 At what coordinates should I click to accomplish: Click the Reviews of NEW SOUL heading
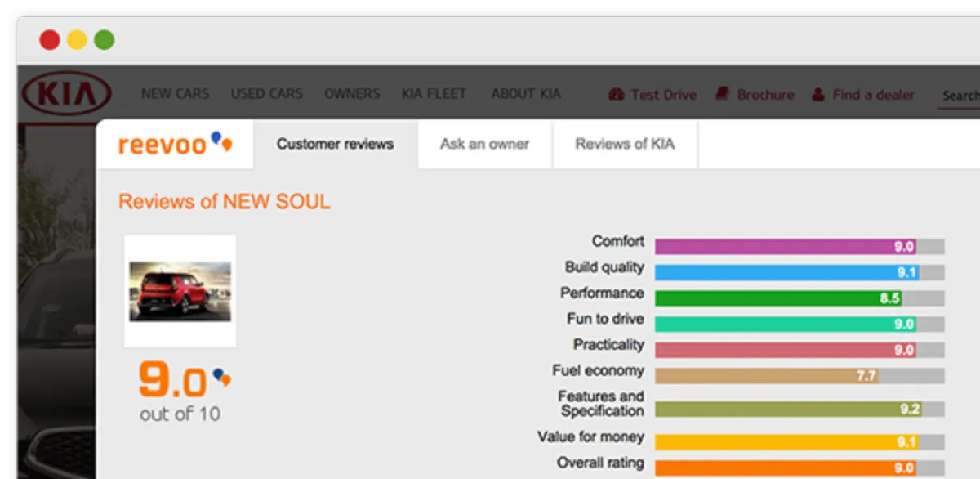pyautogui.click(x=225, y=202)
